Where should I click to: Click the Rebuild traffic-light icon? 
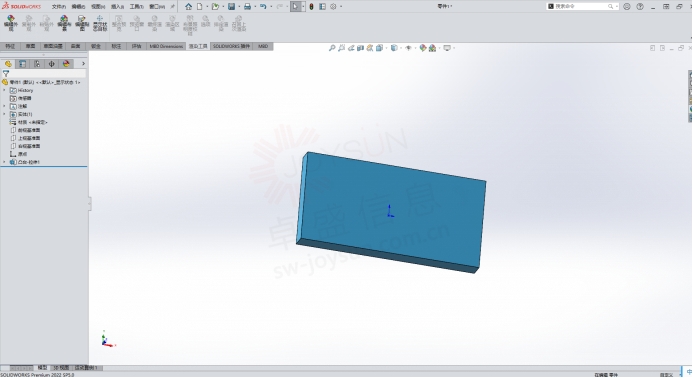tap(312, 7)
